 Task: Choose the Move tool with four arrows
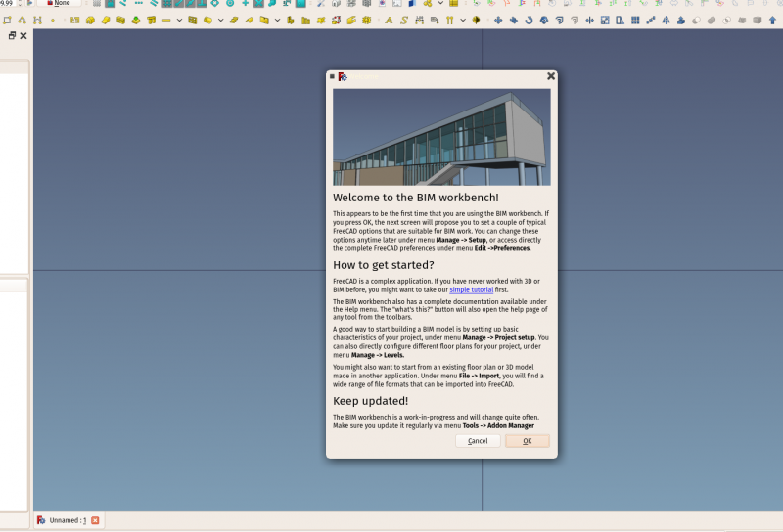[x=498, y=21]
